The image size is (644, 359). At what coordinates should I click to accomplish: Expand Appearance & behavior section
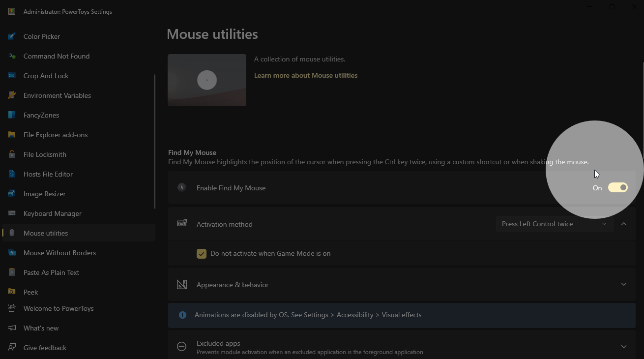623,284
